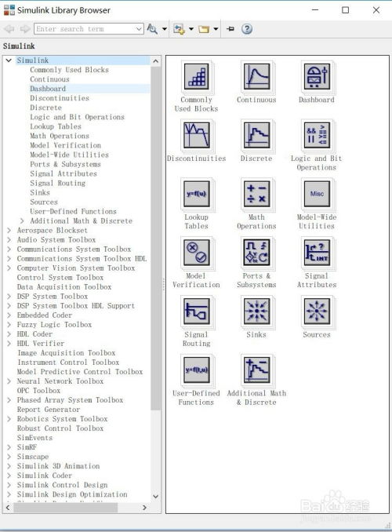The width and height of the screenshot is (392, 532).
Task: Expand Additional Math & Discrete node
Action: pyautogui.click(x=22, y=220)
